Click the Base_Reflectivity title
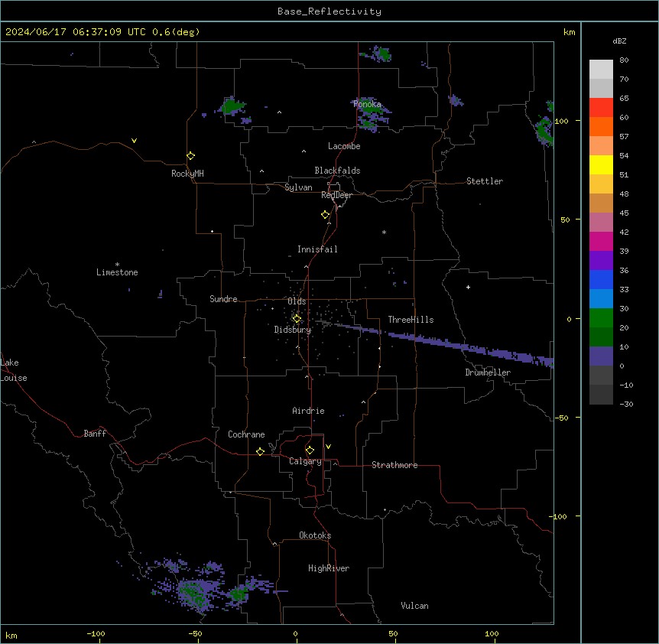The height and width of the screenshot is (644, 659). [x=329, y=11]
